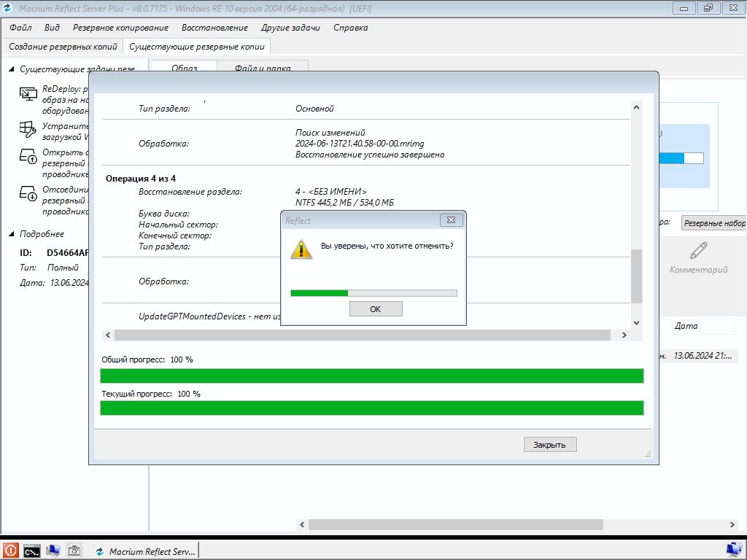The height and width of the screenshot is (560, 747).
Task: Switch to Создание резервных копий tab
Action: pos(63,46)
